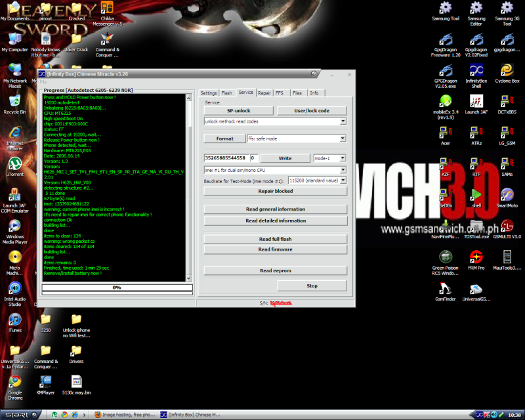Open the mode-1 dropdown
The height and width of the screenshot is (420, 525).
(343, 158)
